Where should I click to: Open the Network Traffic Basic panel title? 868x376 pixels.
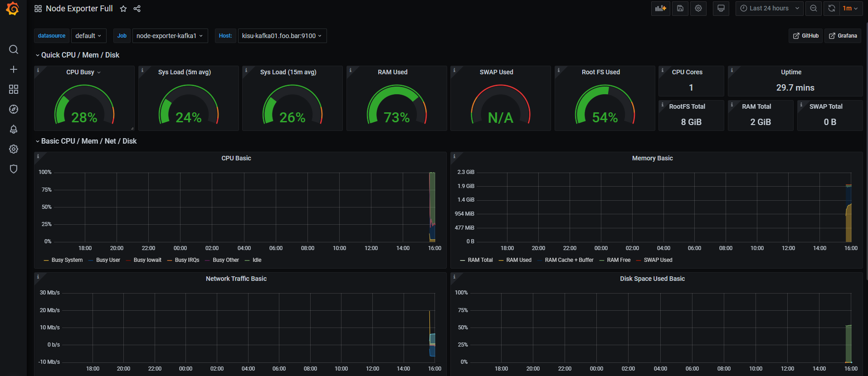tap(236, 279)
